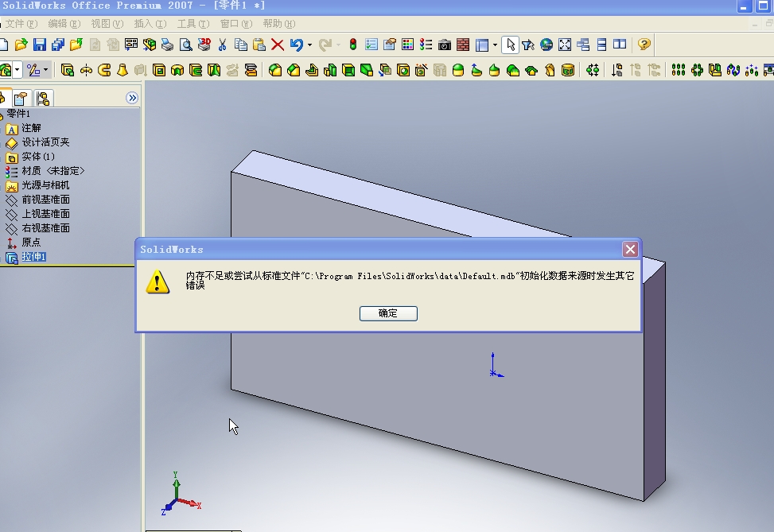
Task: Click the globe web toolbar icon
Action: point(546,45)
